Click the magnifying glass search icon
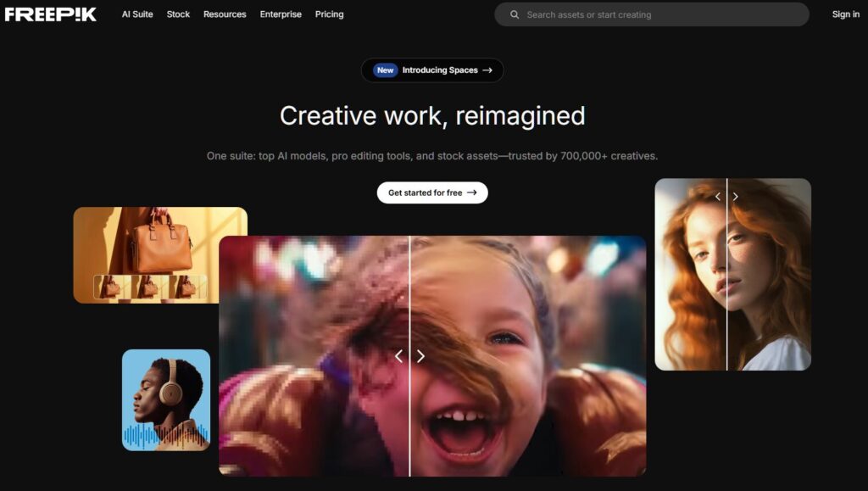 [x=515, y=14]
